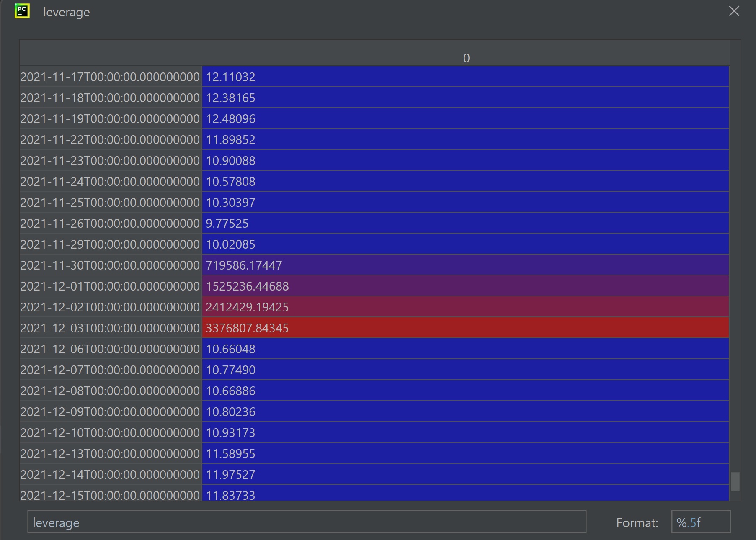The height and width of the screenshot is (540, 756).
Task: Select cell value 10.66886
Action: coord(465,391)
